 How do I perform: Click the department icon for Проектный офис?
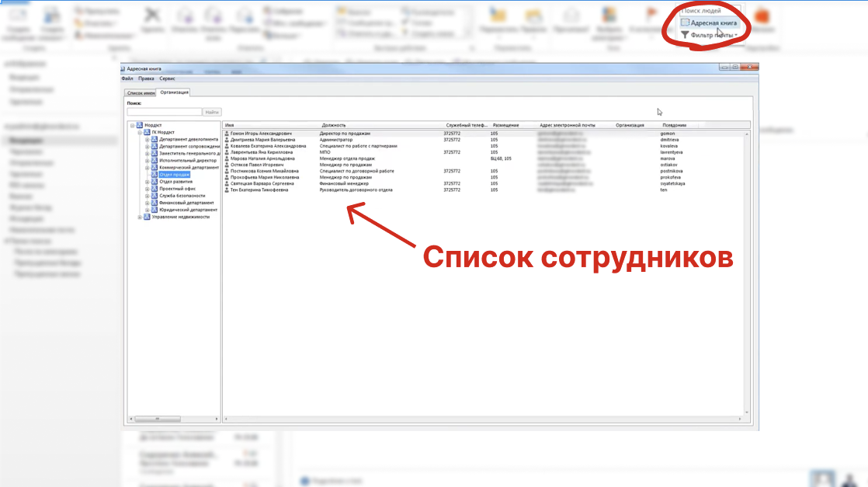(x=154, y=188)
